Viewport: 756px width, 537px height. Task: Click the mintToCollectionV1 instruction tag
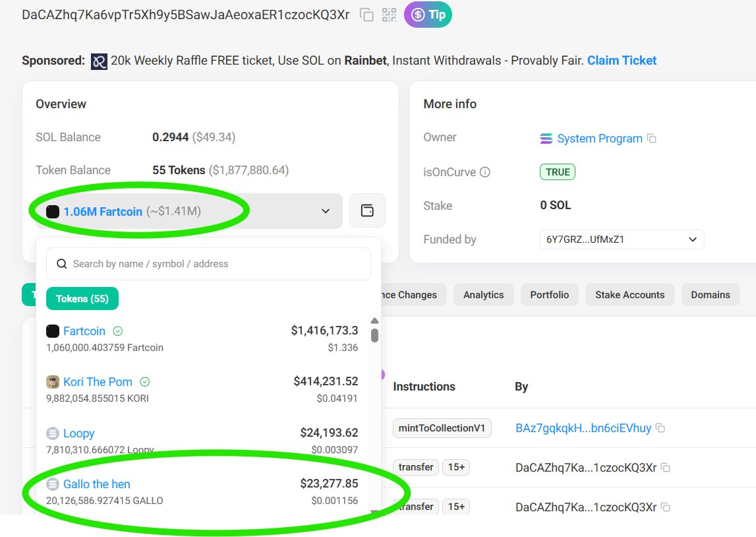point(442,428)
